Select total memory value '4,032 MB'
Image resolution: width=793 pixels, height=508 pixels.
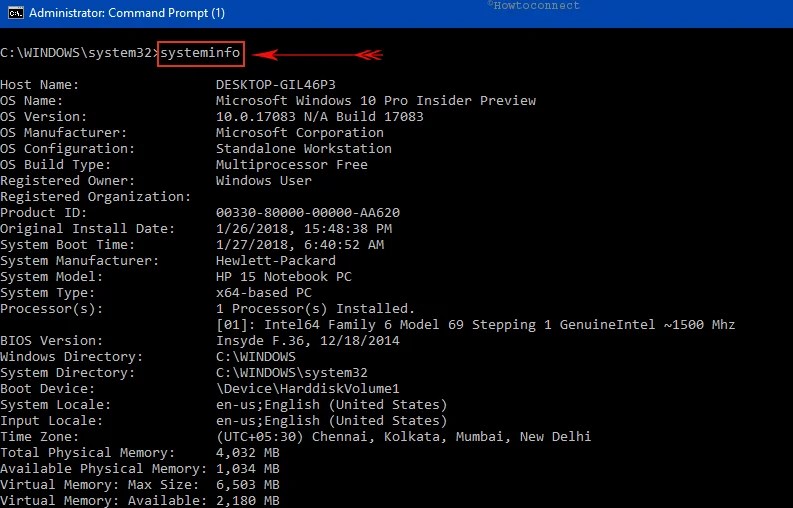pos(248,453)
